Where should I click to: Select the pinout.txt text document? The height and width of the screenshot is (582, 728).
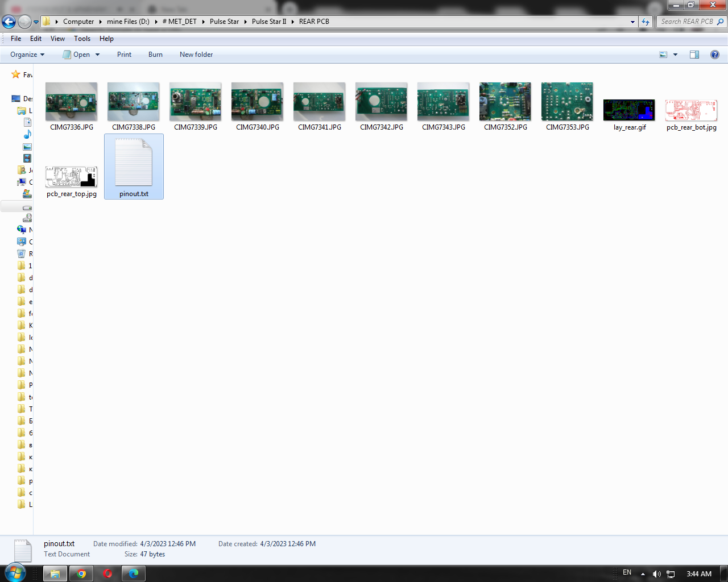coord(134,167)
